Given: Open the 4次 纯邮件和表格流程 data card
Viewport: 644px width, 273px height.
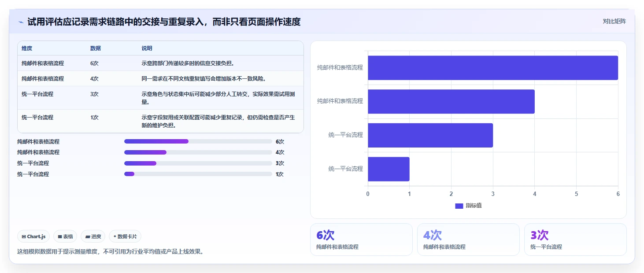Looking at the screenshot, I should pyautogui.click(x=468, y=240).
